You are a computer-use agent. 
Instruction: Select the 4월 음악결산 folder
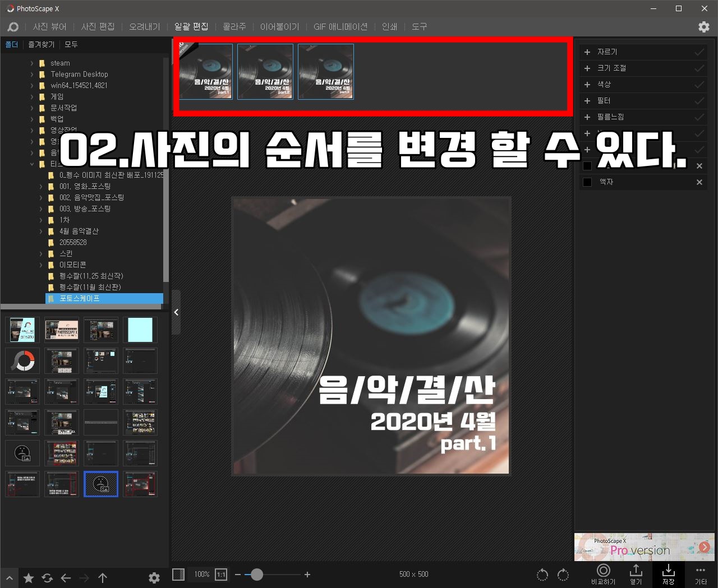[79, 232]
